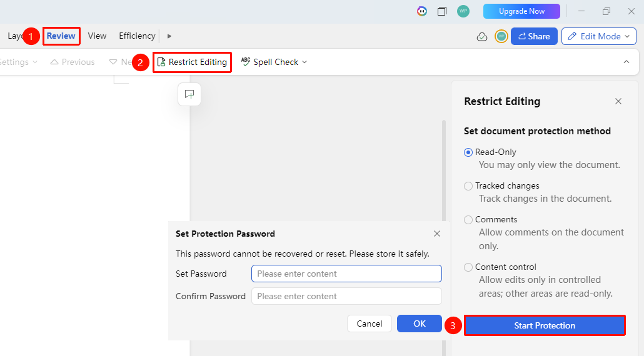Image resolution: width=644 pixels, height=356 pixels.
Task: Click the share arrow icon
Action: tap(522, 36)
